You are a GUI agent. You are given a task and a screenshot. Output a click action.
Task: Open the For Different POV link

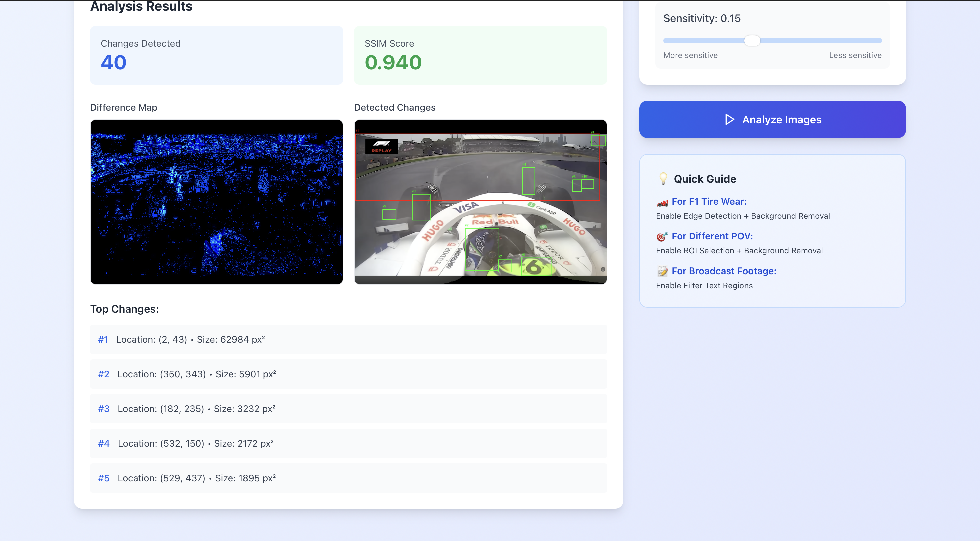(712, 236)
